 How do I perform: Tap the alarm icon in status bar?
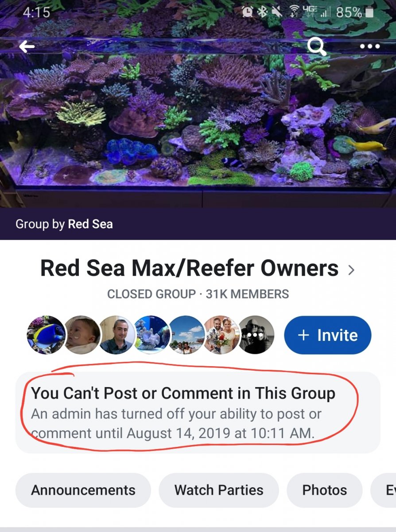[x=248, y=12]
